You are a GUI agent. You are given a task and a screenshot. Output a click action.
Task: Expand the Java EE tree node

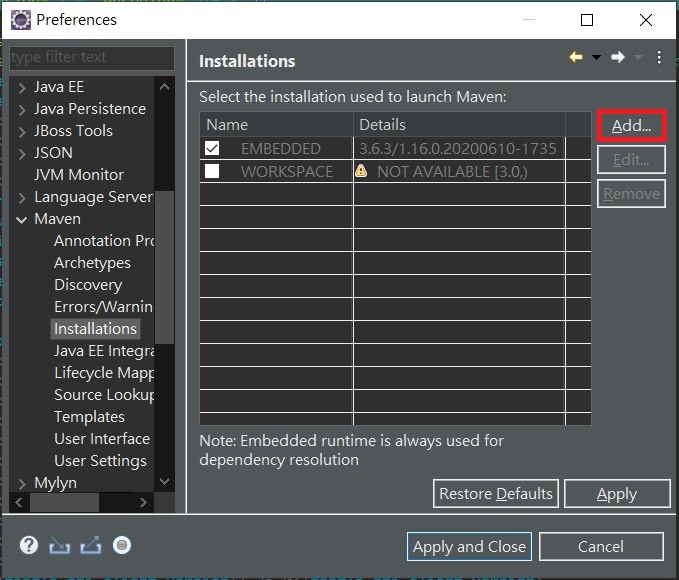(x=22, y=88)
